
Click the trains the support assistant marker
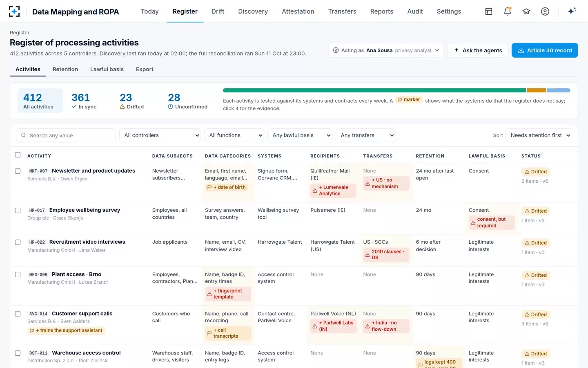[x=66, y=330]
